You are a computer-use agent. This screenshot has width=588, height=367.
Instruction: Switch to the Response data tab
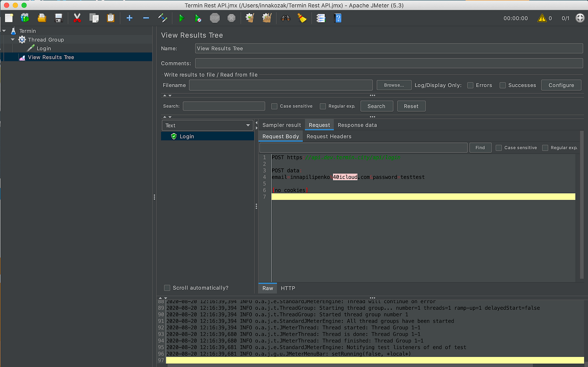[357, 125]
